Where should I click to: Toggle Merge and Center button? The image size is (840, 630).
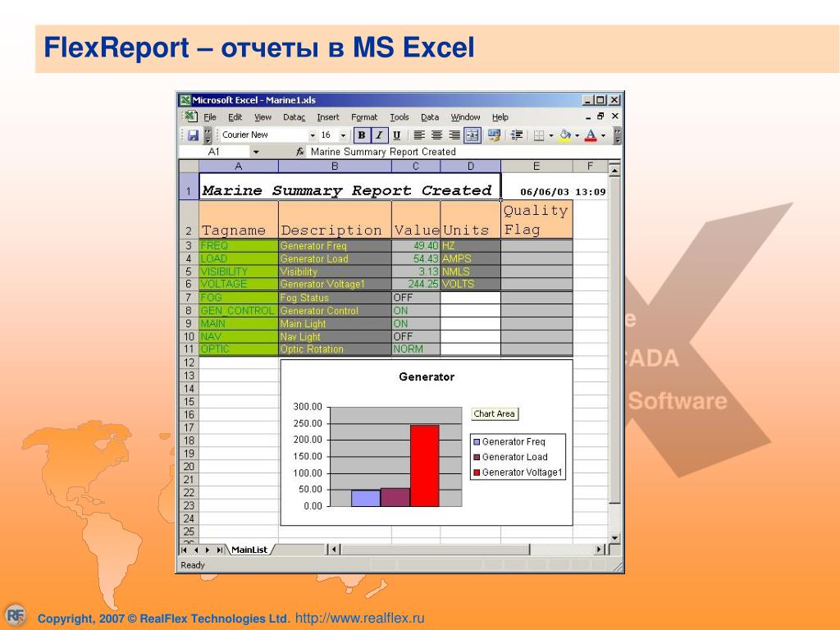click(x=472, y=135)
